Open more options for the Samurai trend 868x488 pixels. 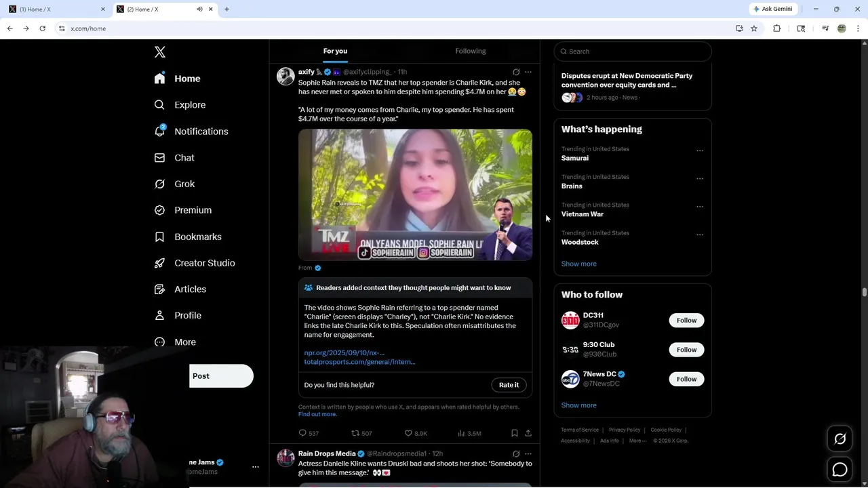[700, 150]
